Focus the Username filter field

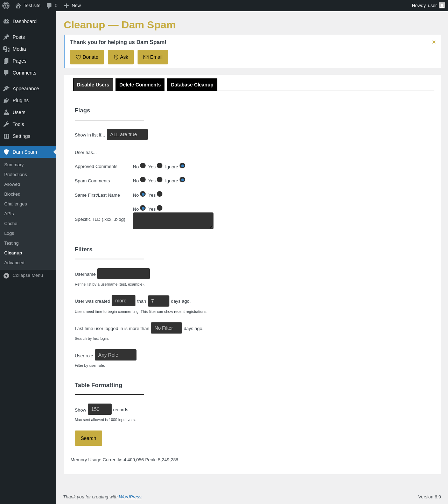point(124,274)
